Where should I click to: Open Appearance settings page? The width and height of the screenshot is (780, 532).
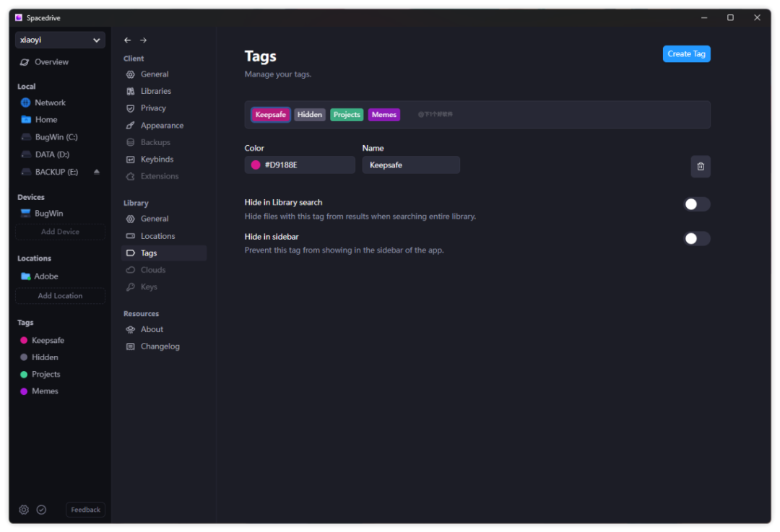164,126
